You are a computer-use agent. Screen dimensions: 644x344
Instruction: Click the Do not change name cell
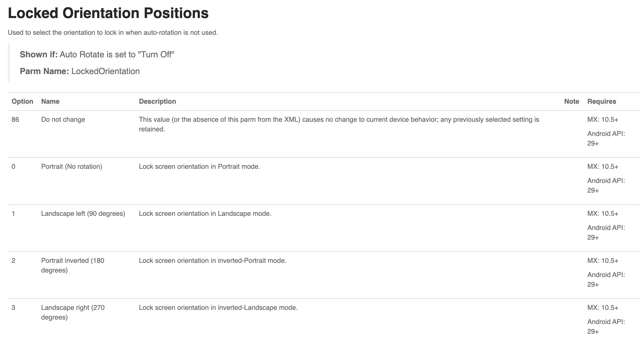63,119
